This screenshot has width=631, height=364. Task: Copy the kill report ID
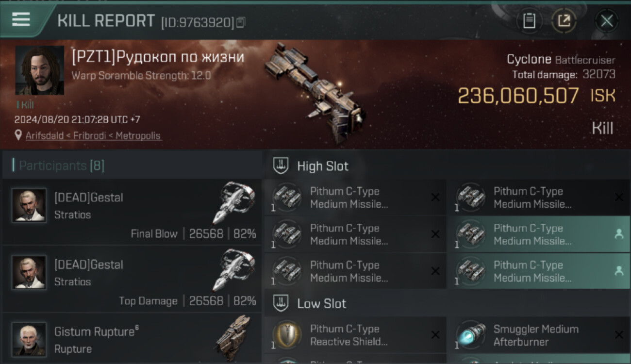241,22
